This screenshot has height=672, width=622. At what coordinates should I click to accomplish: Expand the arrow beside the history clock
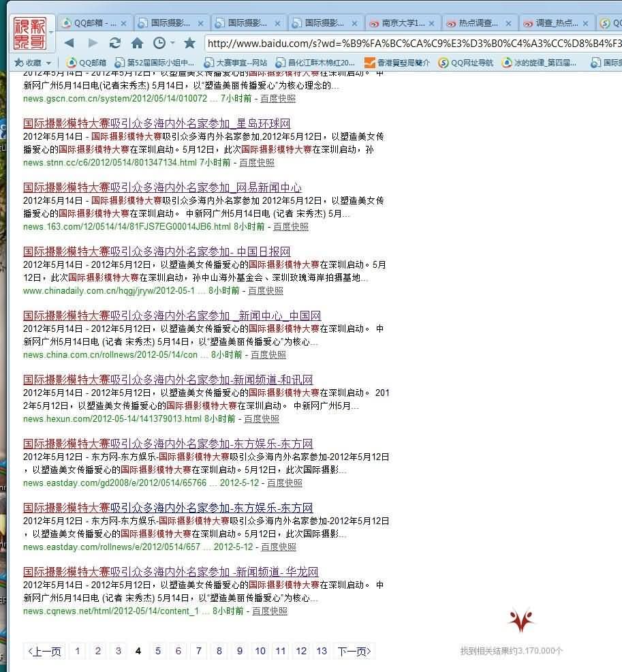point(172,43)
